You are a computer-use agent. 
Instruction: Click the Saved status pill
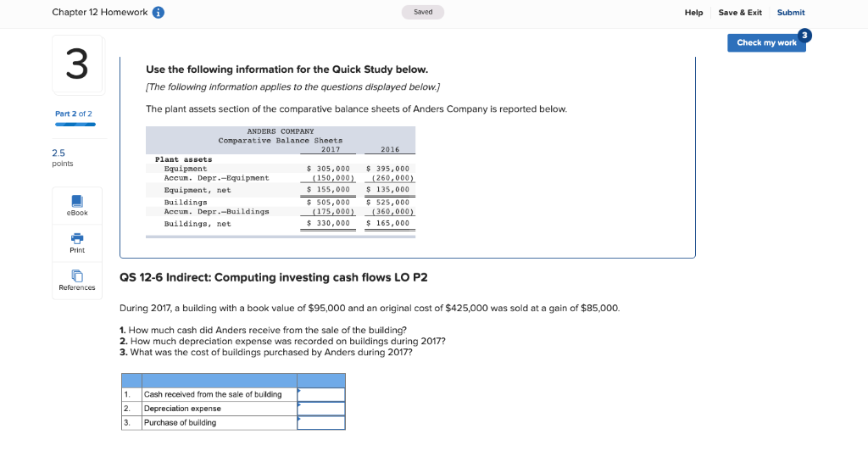(423, 12)
